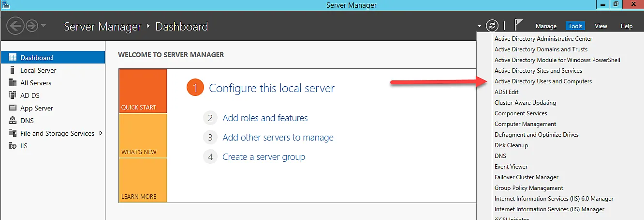The width and height of the screenshot is (644, 220).
Task: Open Component Services
Action: (521, 113)
